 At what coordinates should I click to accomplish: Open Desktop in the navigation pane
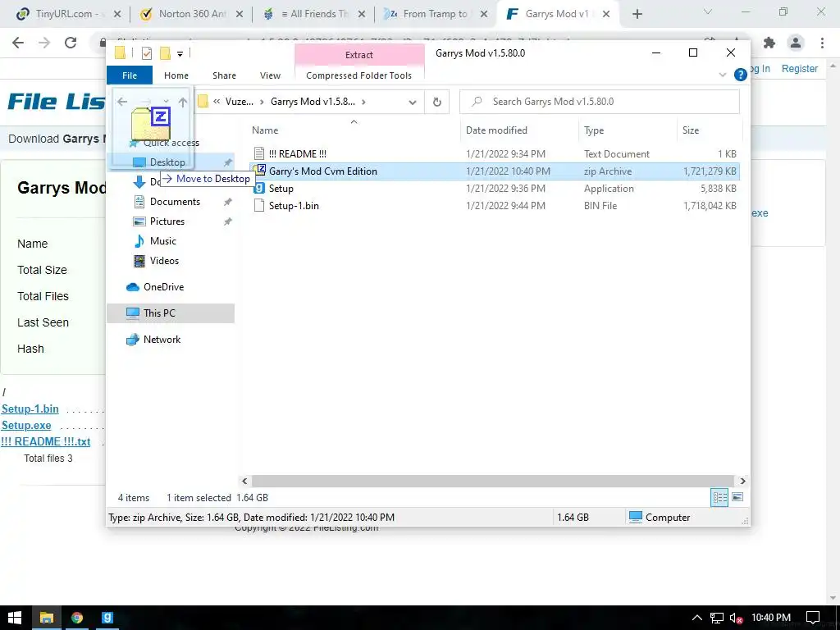click(167, 162)
